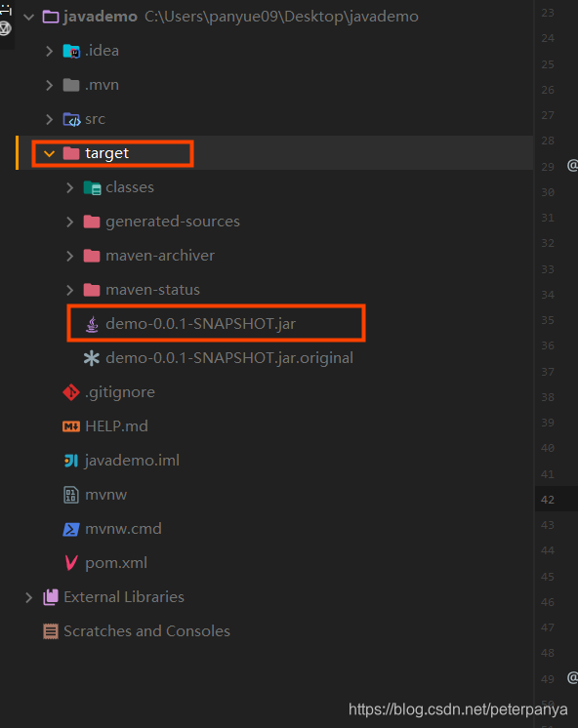
Task: Click the binary file icon of mvnw
Action: tap(71, 495)
